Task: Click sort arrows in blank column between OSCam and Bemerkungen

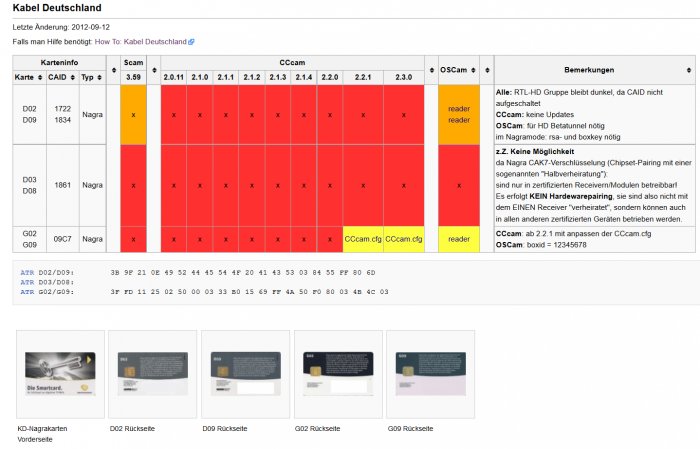Action: 487,70
